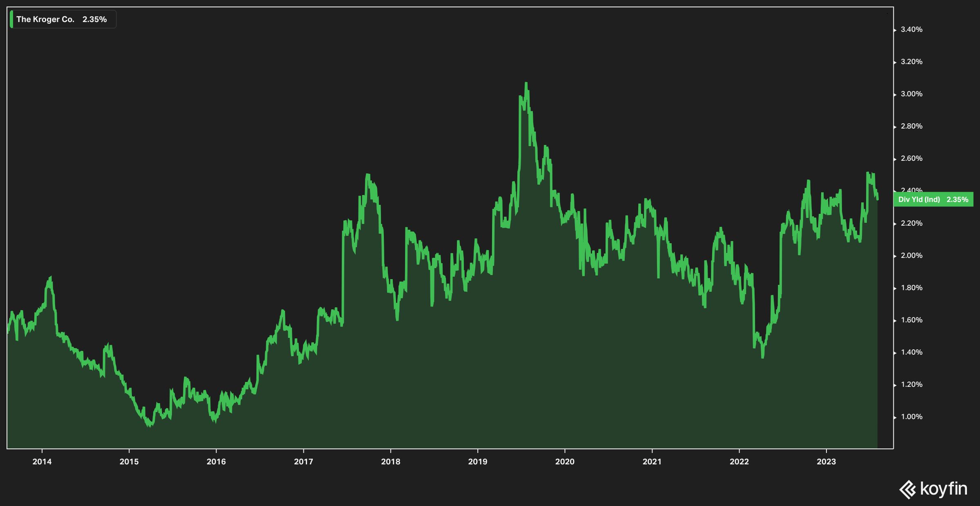Click the The Kroger Co. legend text
980x506 pixels.
46,19
